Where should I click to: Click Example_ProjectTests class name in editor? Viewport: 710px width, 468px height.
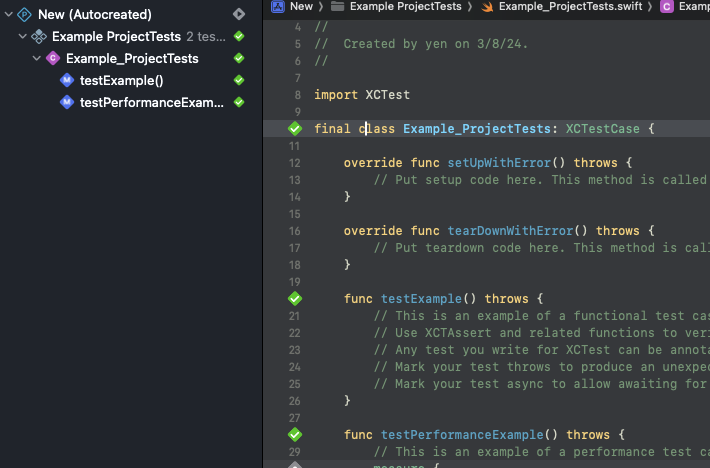tap(477, 129)
